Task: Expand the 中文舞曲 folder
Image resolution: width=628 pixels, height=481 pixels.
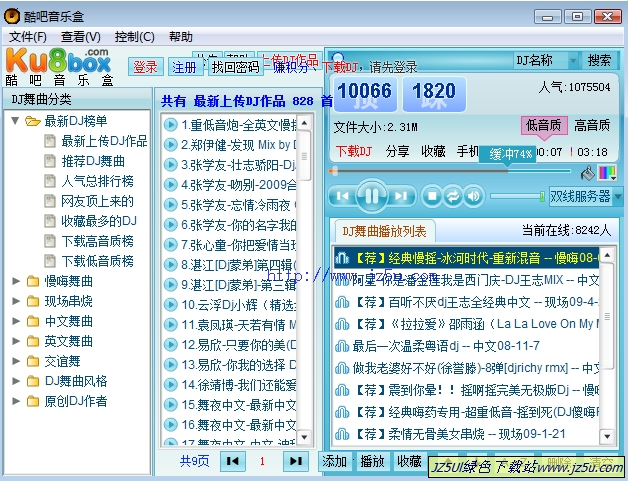Action: click(16, 321)
